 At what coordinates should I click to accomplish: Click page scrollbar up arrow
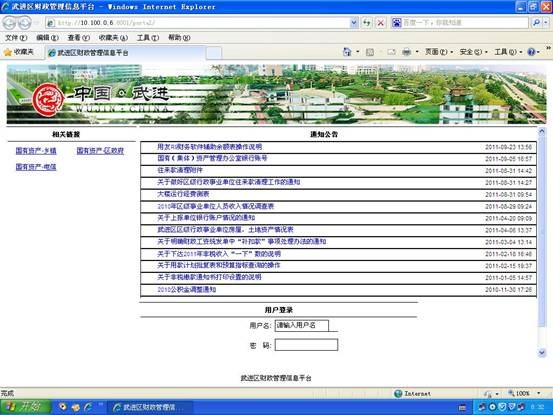click(542, 132)
